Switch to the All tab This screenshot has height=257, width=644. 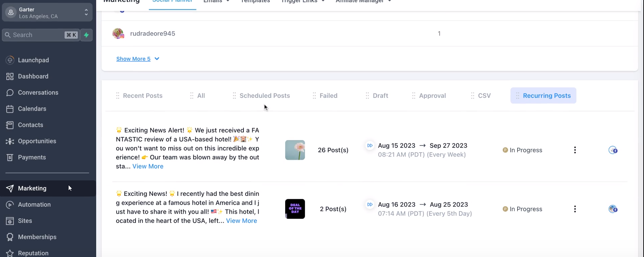(201, 96)
